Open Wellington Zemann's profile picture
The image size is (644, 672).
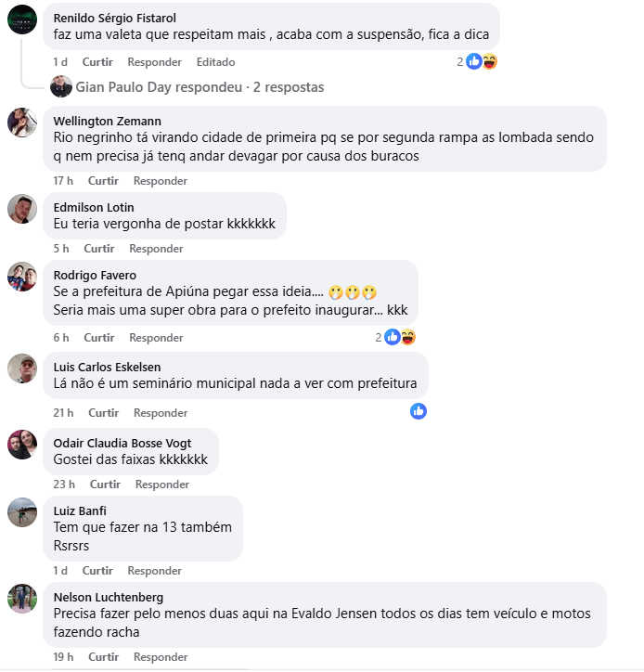pos(22,123)
